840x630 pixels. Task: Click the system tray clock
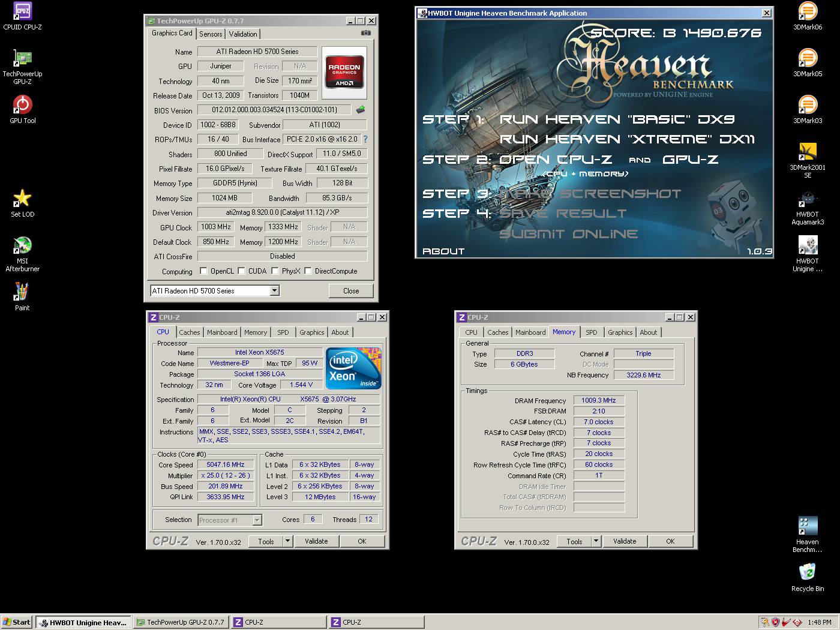[x=820, y=622]
